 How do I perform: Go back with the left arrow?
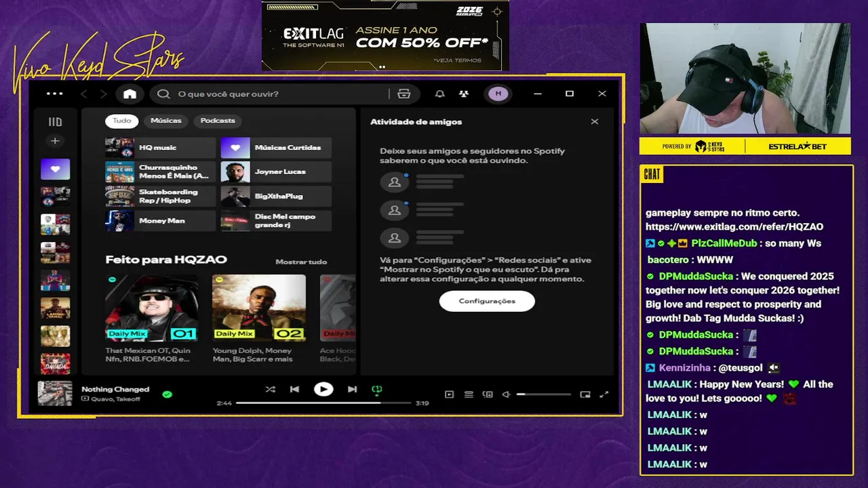click(x=84, y=94)
